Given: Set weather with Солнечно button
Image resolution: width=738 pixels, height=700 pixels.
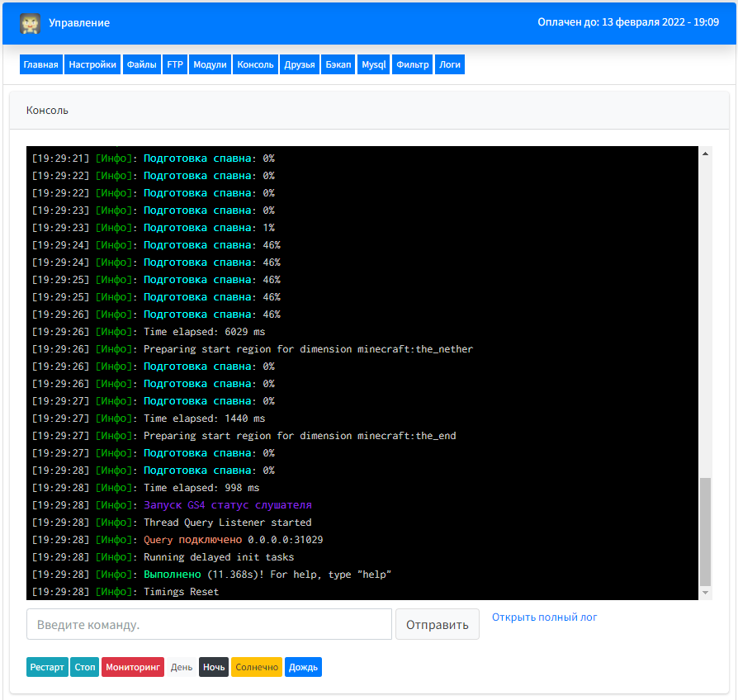Looking at the screenshot, I should coord(257,667).
